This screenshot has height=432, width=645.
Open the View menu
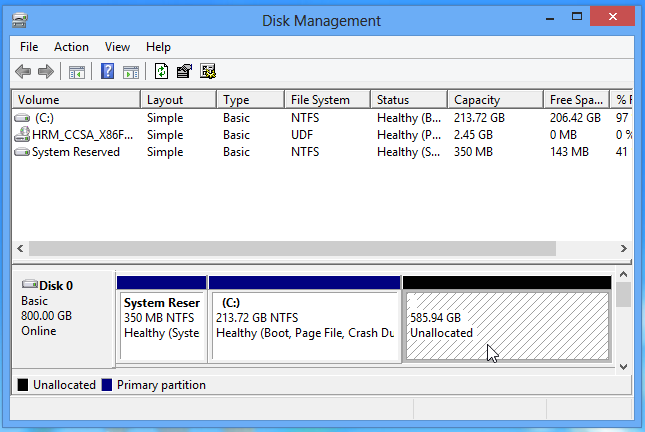(118, 47)
